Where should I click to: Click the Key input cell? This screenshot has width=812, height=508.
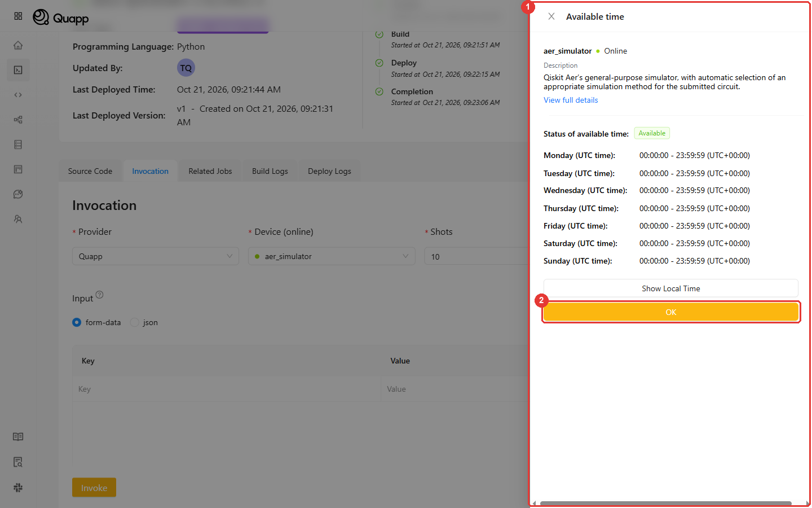[x=227, y=389]
